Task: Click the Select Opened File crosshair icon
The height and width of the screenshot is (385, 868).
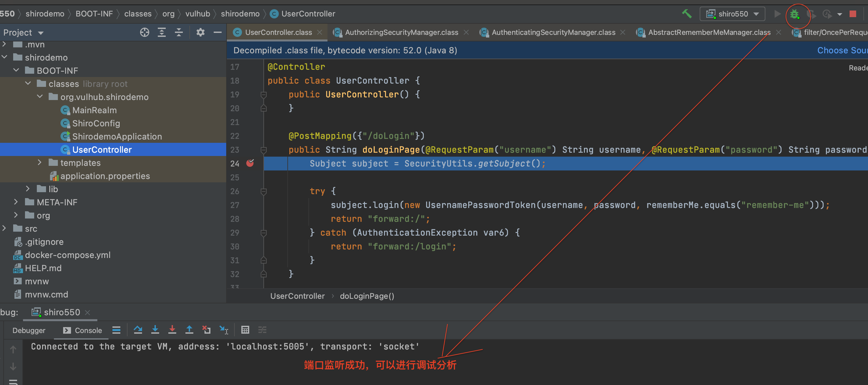Action: coord(145,32)
